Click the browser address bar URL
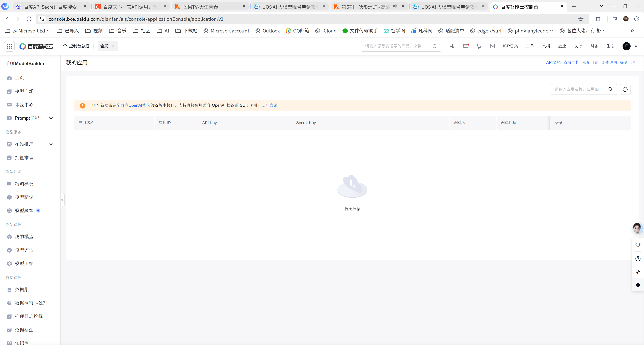This screenshot has width=644, height=345. pos(136,19)
